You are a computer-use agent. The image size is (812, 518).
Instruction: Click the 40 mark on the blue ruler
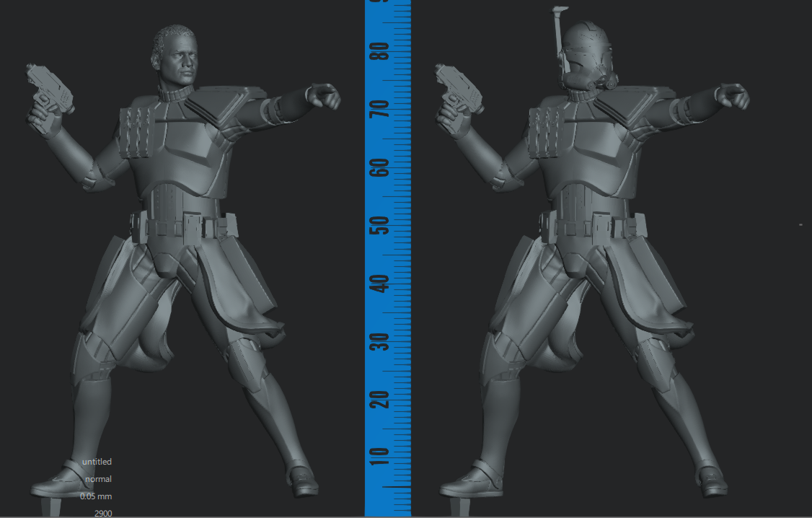pyautogui.click(x=381, y=284)
